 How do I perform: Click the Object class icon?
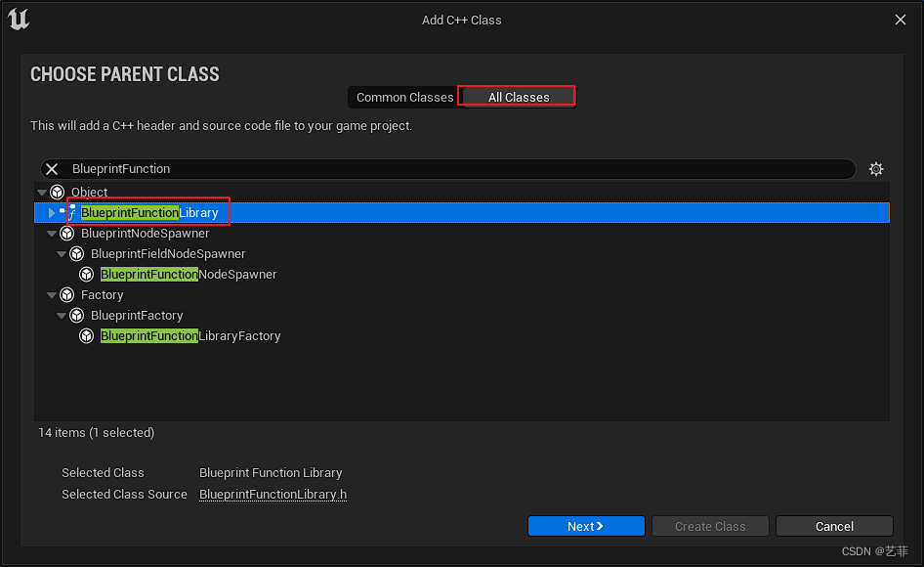(x=58, y=192)
